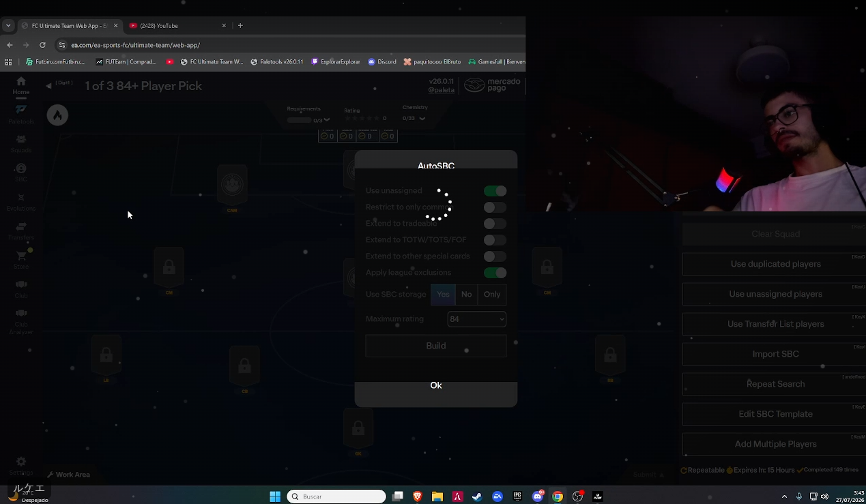The image size is (866, 504).
Task: Click Edit SBC Template
Action: click(776, 414)
